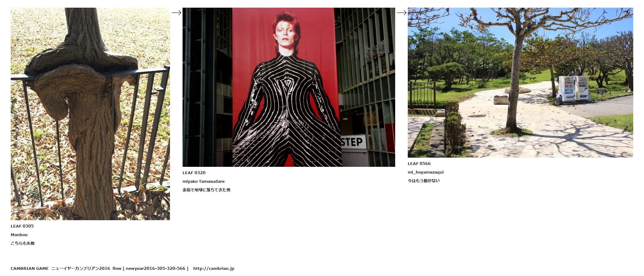Click the caption 余裕で地球に落ちてきた男
This screenshot has width=644, height=276.
coord(206,190)
